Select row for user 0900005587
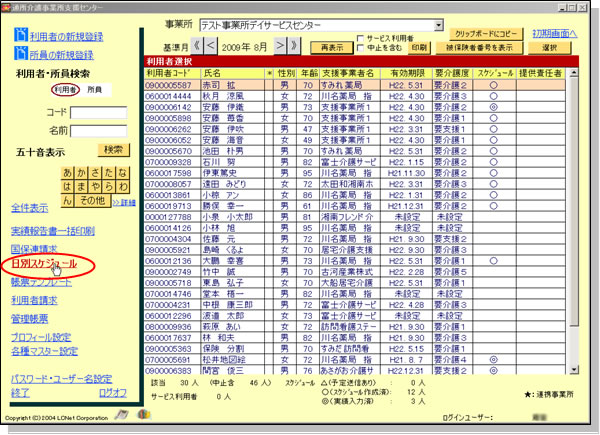 pos(355,85)
